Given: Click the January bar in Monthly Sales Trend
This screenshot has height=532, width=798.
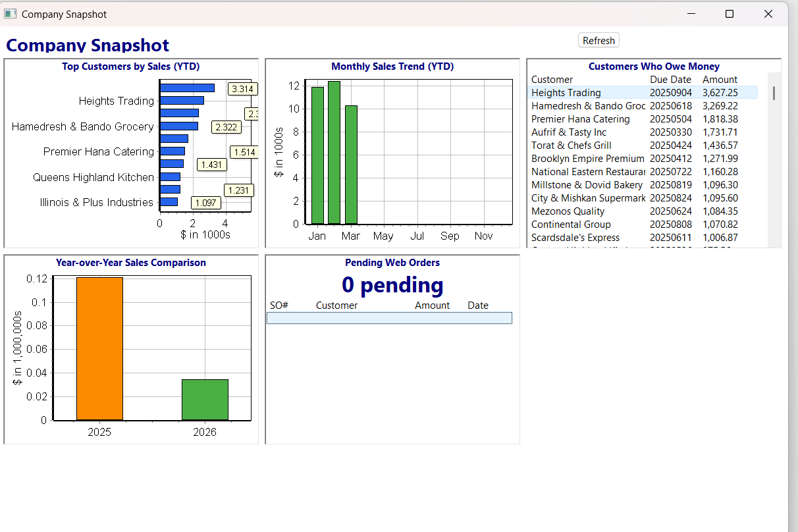Looking at the screenshot, I should tap(317, 158).
